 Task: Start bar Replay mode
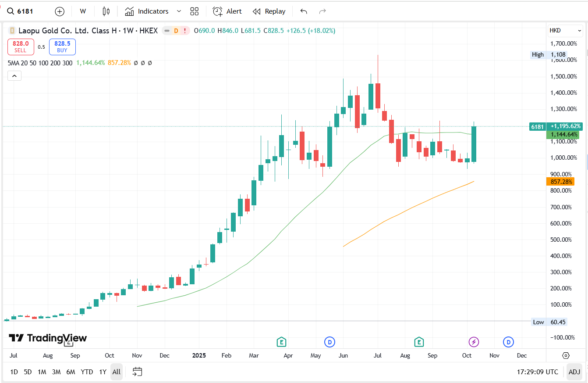(269, 11)
